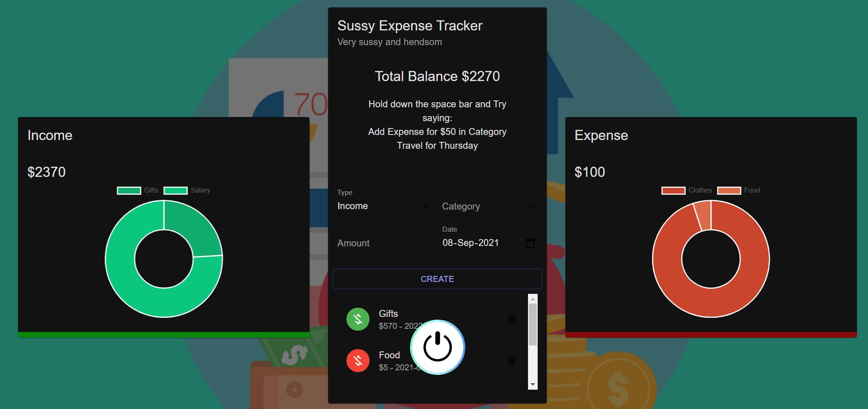The image size is (868, 409).
Task: Toggle Food legend in Expense chart
Action: point(739,190)
